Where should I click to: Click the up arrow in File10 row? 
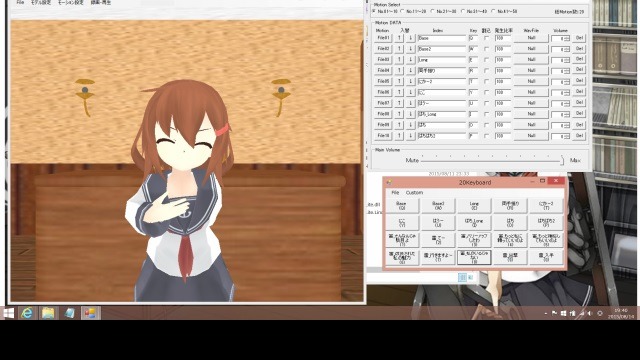[399, 136]
